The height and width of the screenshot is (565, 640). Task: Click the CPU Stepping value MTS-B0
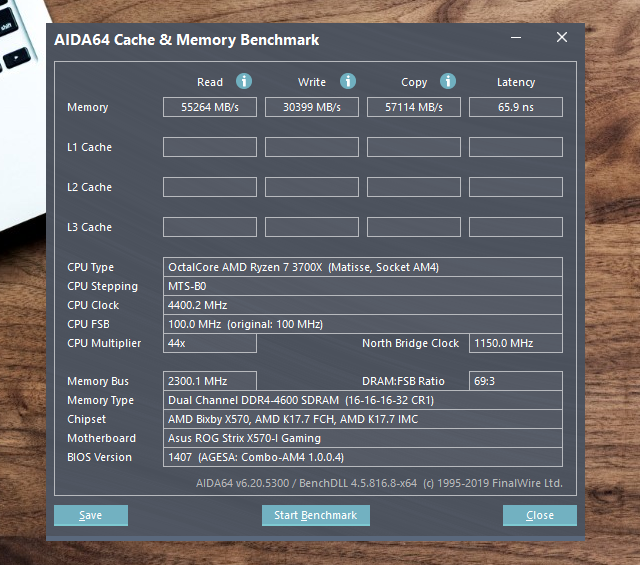tap(363, 286)
